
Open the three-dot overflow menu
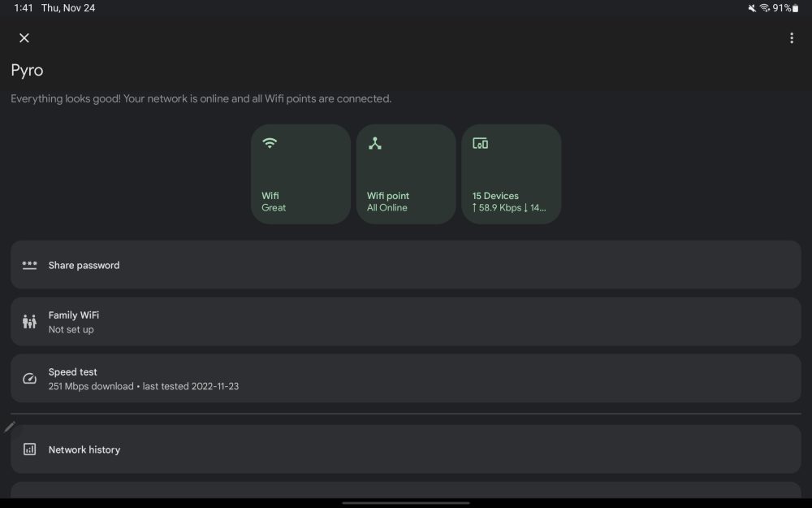point(791,38)
